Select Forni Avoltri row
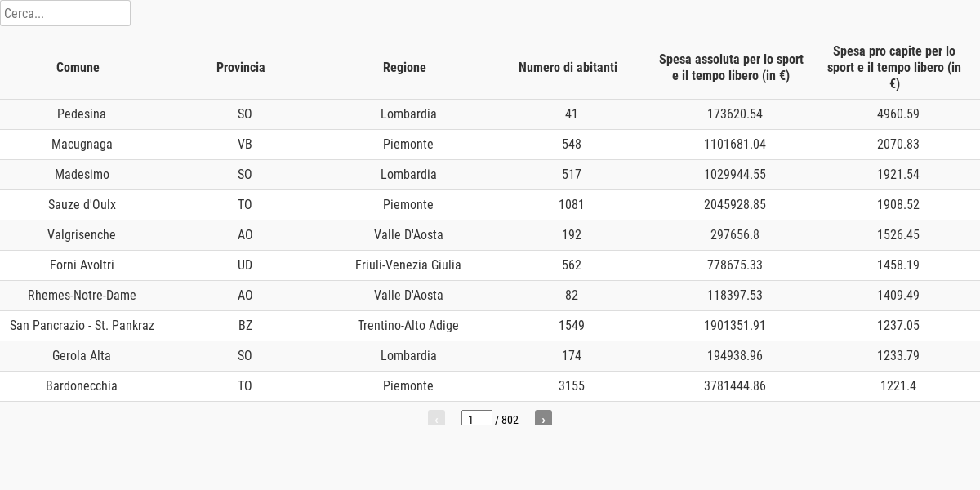The image size is (980, 490). [490, 265]
